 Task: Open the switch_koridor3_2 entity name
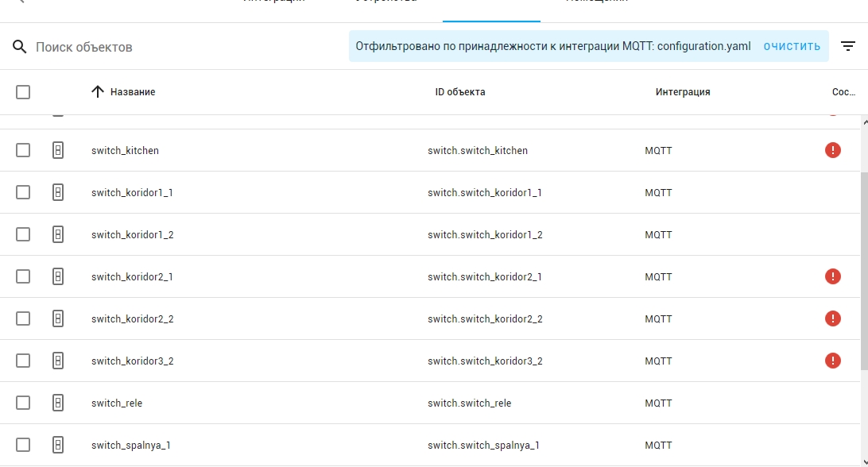click(x=132, y=361)
